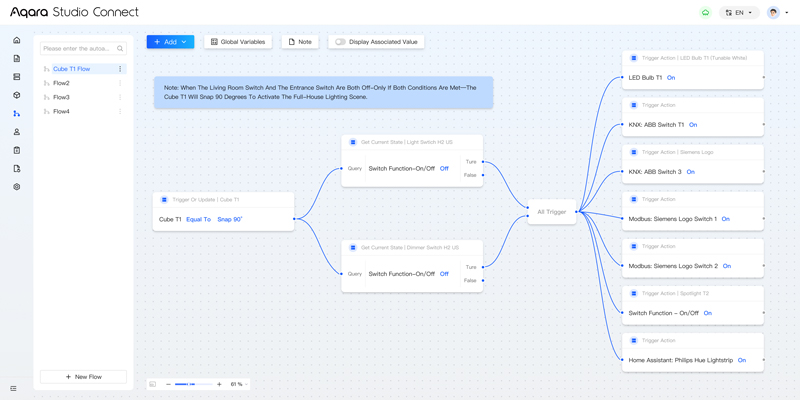Click the automation search input field
This screenshot has width=800, height=400.
point(78,48)
